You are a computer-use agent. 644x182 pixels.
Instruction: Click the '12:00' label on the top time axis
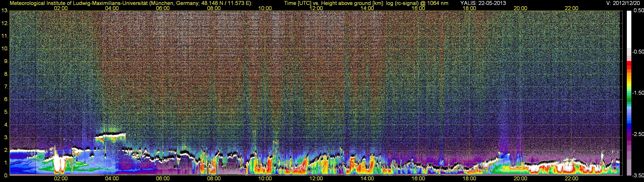pos(316,8)
